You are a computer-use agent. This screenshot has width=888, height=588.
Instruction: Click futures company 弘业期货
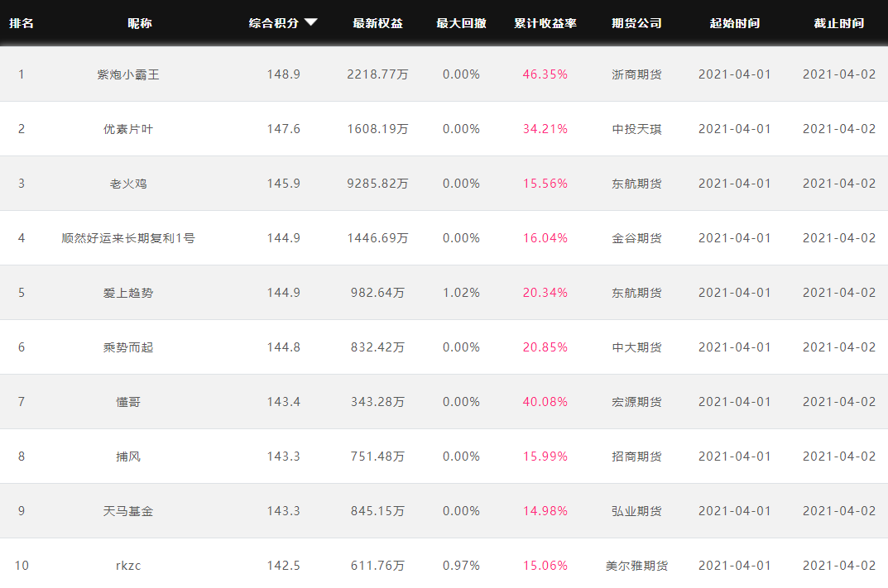pyautogui.click(x=637, y=512)
